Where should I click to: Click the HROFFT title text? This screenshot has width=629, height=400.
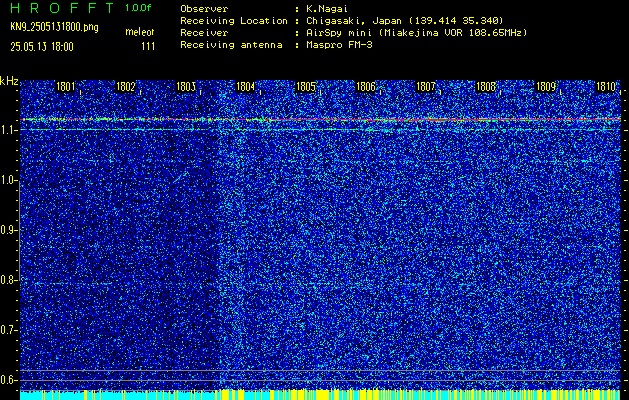click(x=63, y=8)
